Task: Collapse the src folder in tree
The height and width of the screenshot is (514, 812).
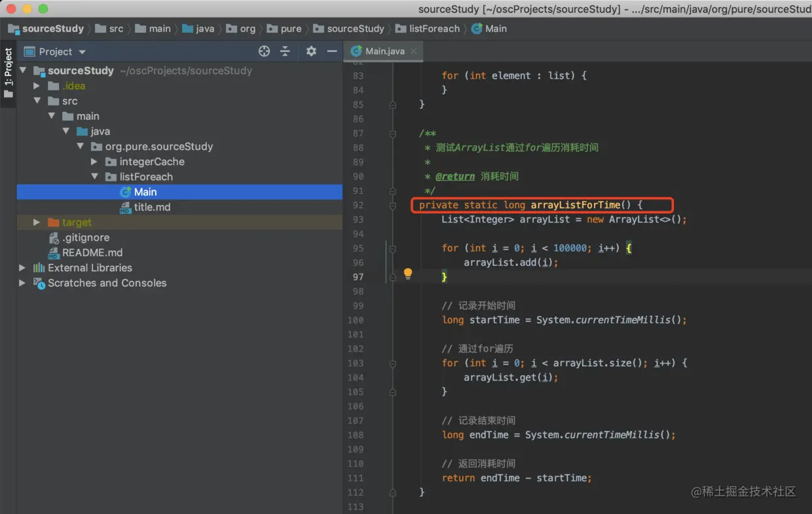Action: click(x=37, y=101)
